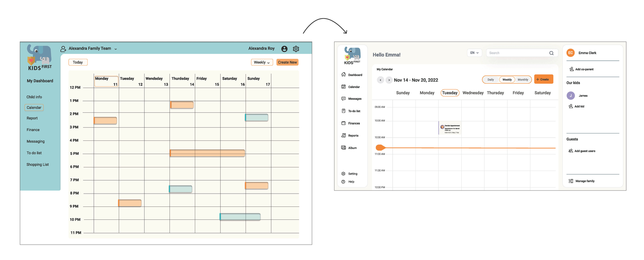The width and height of the screenshot is (644, 260).
Task: Open Messages icon in Hello Emma sidebar
Action: pos(343,99)
